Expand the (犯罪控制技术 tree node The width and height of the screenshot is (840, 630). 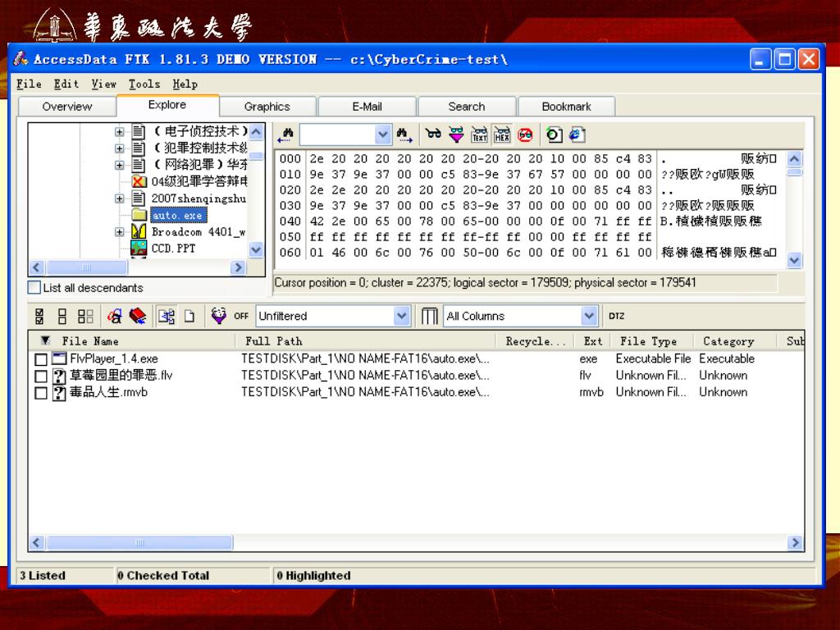(119, 148)
